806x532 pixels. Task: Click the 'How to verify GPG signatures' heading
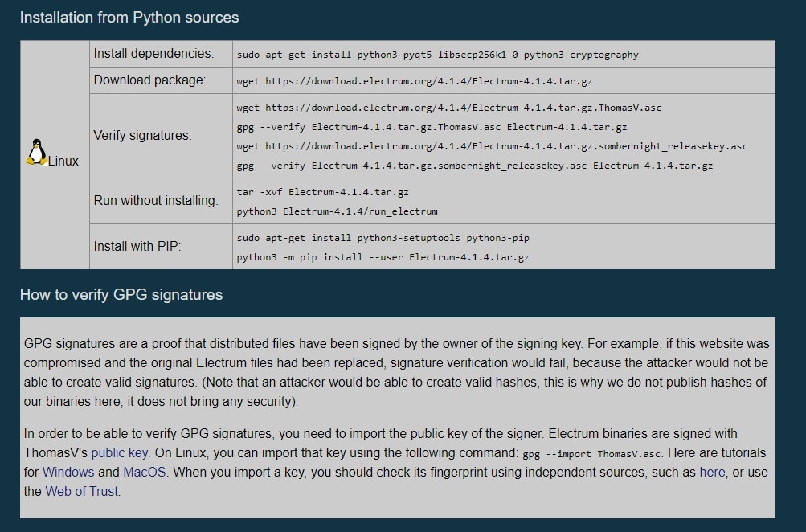click(x=121, y=294)
